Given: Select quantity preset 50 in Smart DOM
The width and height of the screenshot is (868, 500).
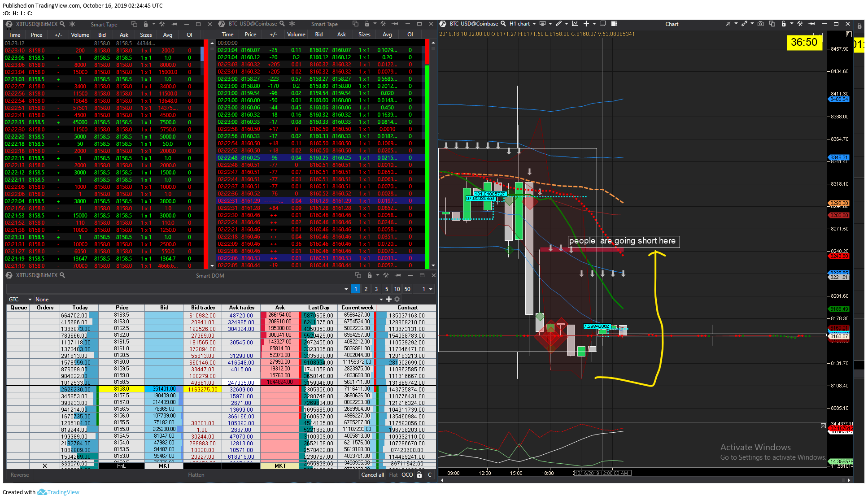Looking at the screenshot, I should (407, 289).
